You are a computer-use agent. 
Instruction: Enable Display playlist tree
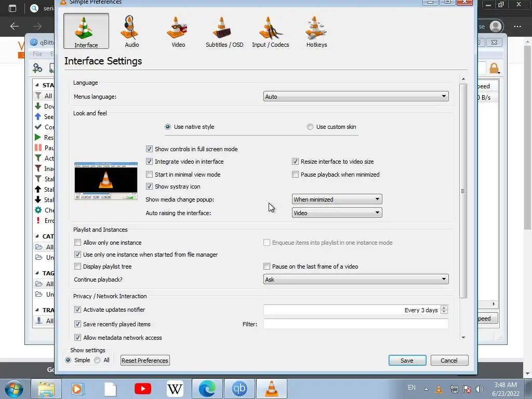point(78,267)
